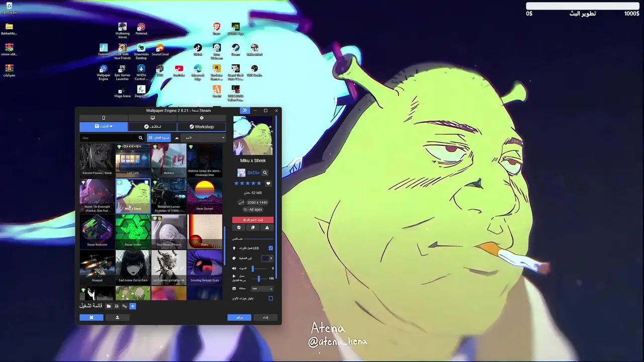644x362 pixels.
Task: Select the Scrolling through Eyes thumbnail
Action: [x=204, y=267]
